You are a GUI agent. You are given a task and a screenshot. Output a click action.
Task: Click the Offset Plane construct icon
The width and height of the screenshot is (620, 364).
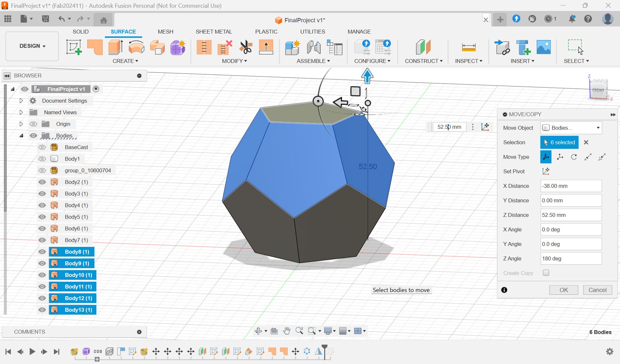(x=423, y=47)
